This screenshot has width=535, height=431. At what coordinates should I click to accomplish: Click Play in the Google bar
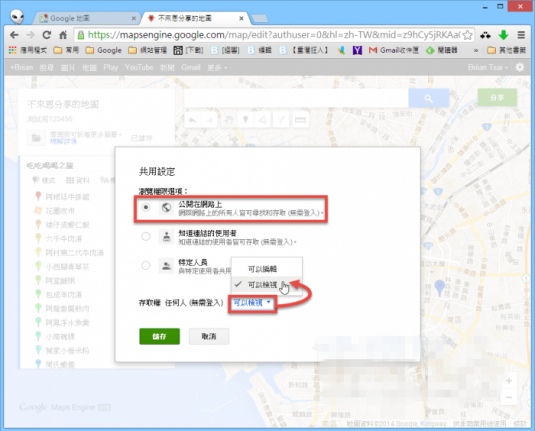(111, 67)
